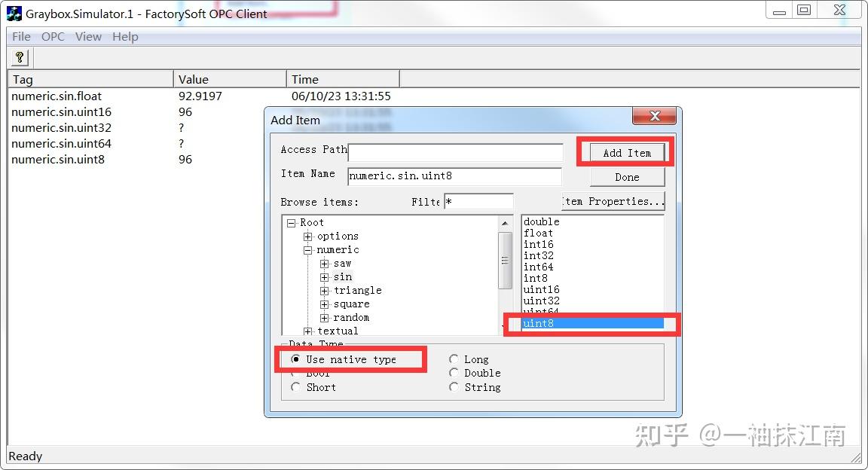Collapse the numeric tree branch

point(307,249)
